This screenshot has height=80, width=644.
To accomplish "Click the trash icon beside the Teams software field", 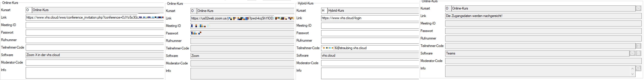I will pos(638,53).
